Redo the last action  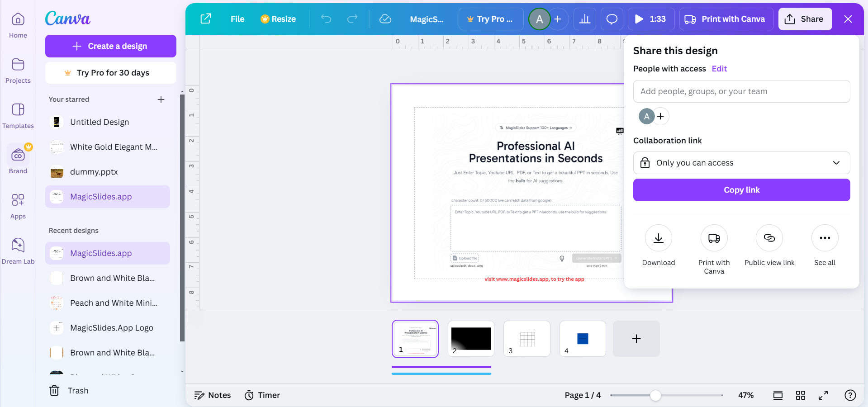click(x=352, y=19)
